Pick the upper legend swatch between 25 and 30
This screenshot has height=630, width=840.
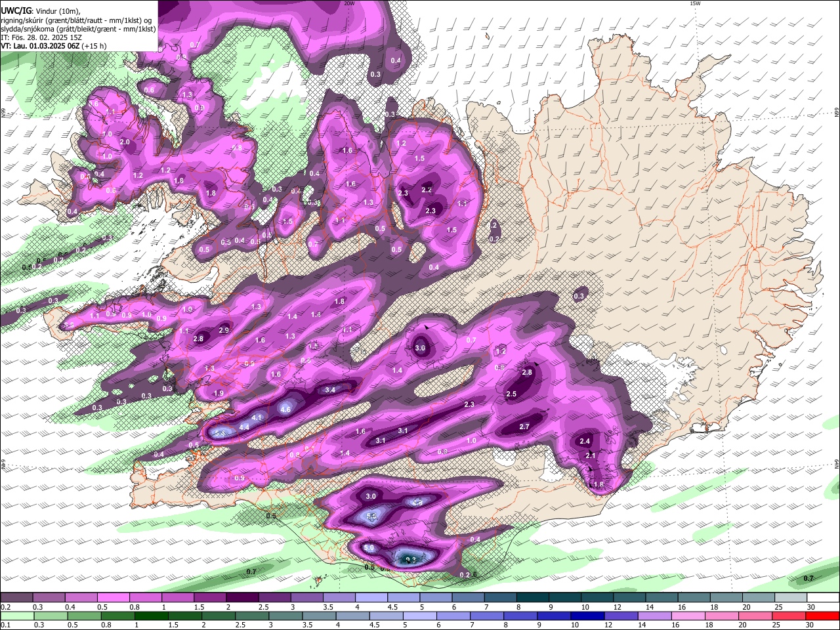tap(791, 597)
